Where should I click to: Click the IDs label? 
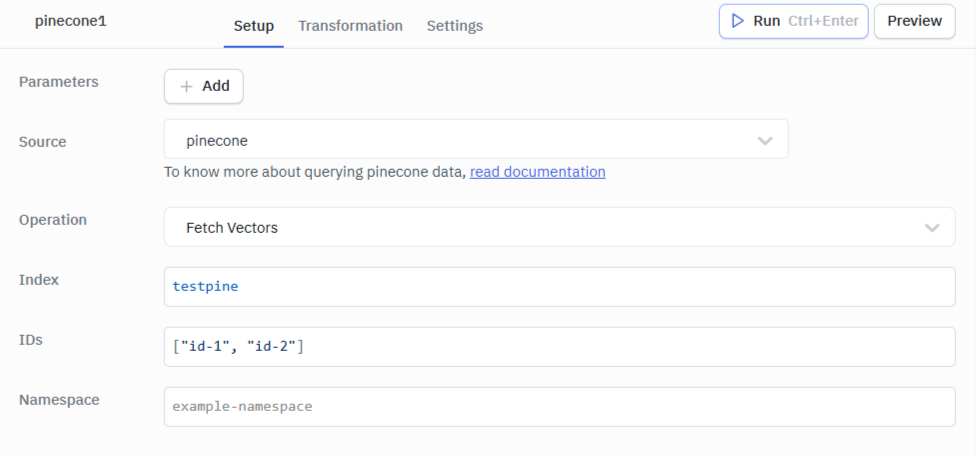click(x=30, y=340)
